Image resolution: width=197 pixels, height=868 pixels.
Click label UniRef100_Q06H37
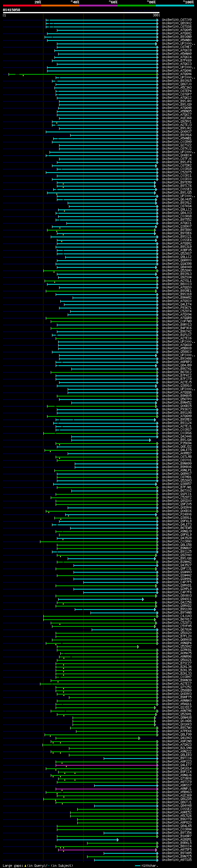[177, 132]
